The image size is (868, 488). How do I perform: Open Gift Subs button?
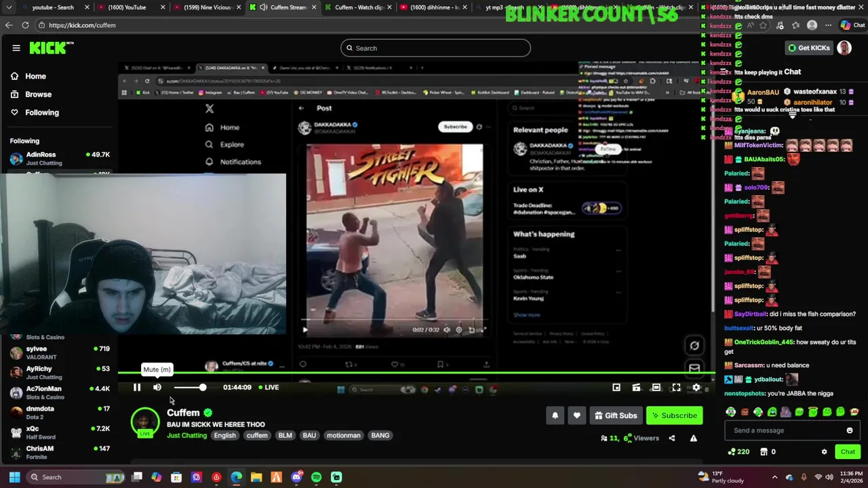point(616,415)
